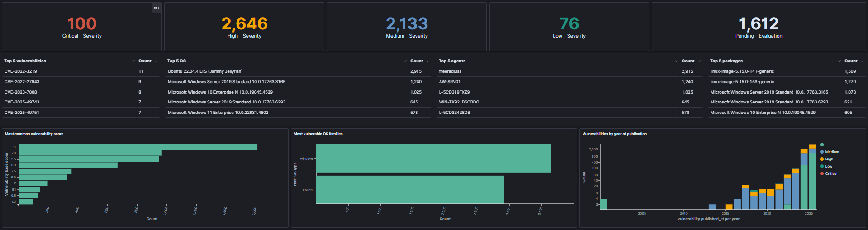
Task: Select linux-image-5.15.0-141-generic package row
Action: click(742, 71)
